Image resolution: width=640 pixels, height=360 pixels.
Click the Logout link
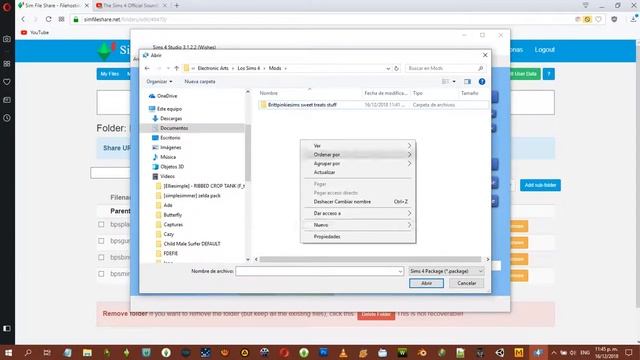click(x=544, y=50)
